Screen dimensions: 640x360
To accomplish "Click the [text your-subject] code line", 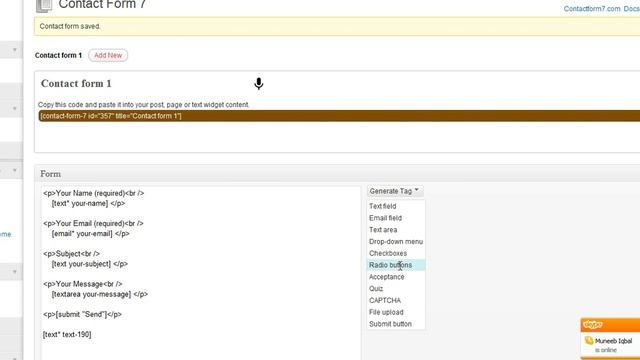I will point(89,264).
